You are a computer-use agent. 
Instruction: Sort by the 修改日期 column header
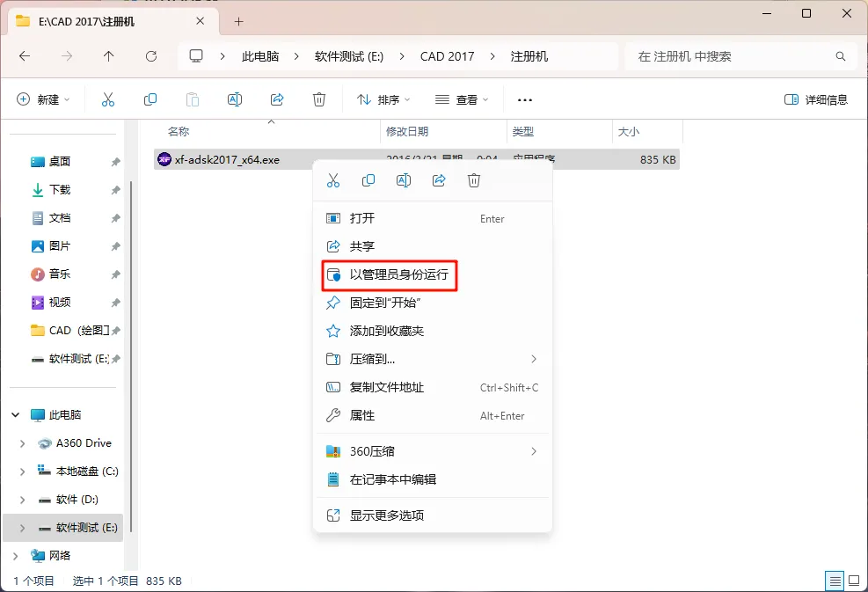(407, 131)
